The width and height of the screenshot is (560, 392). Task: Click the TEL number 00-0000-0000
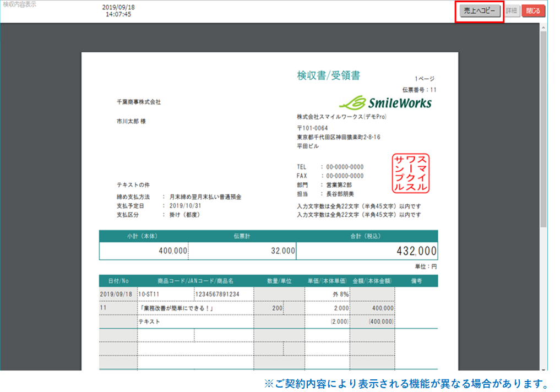345,167
